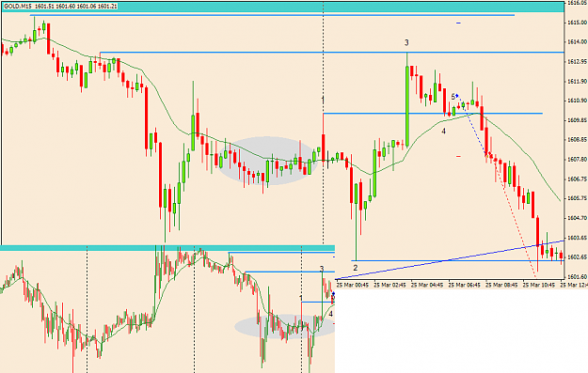This screenshot has width=588, height=373.
Task: Select wave label 5 beside the blue dot
Action: pyautogui.click(x=453, y=97)
